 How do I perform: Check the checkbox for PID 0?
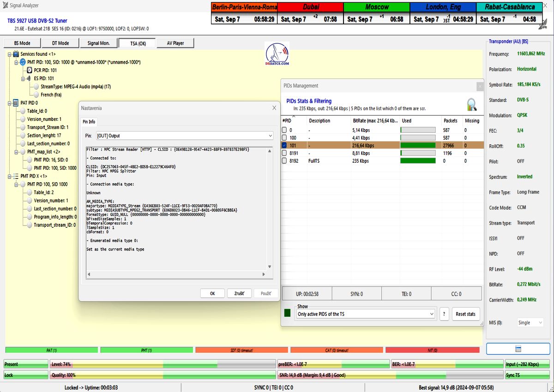pyautogui.click(x=284, y=131)
